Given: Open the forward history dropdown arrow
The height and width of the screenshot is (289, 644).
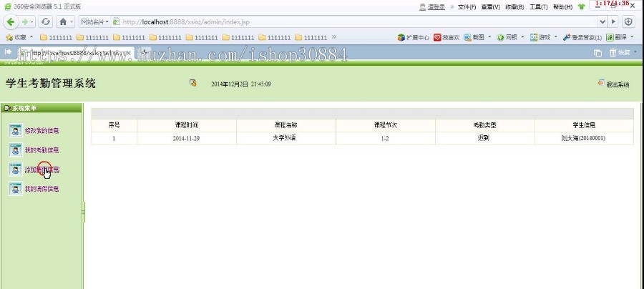Looking at the screenshot, I should (32, 21).
